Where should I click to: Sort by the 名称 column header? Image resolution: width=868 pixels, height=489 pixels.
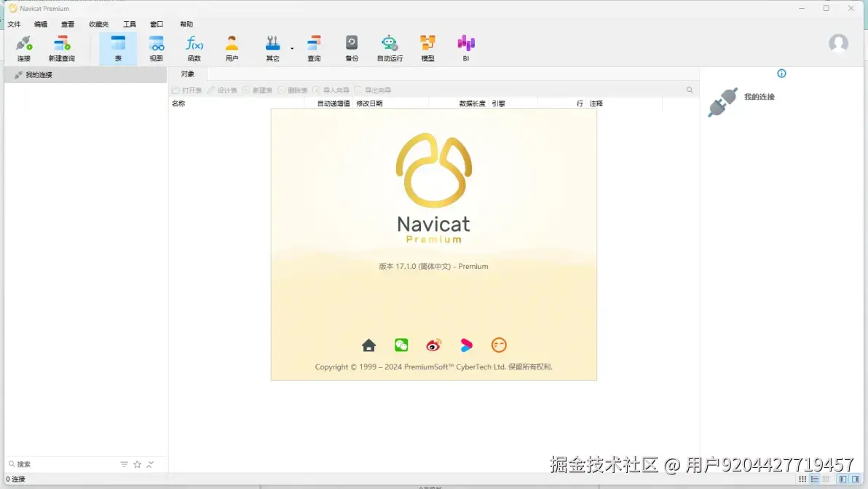(x=178, y=103)
